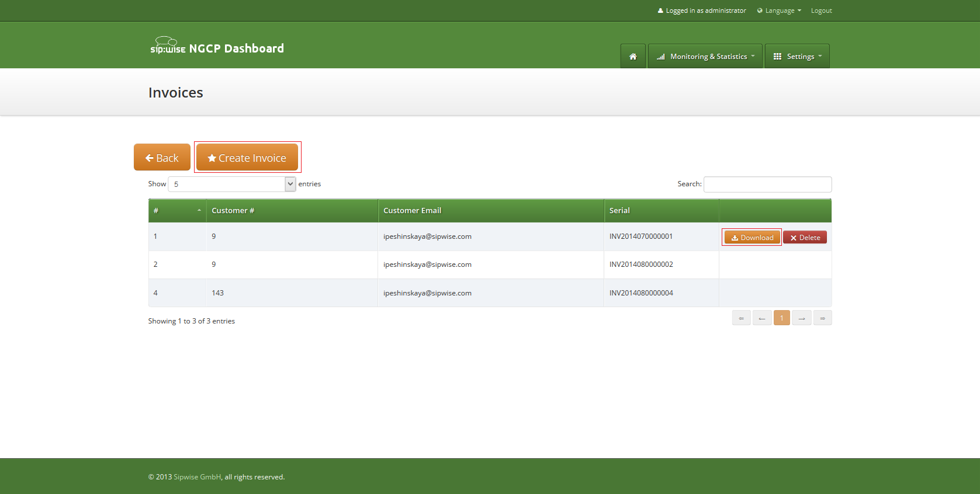Sort by the # column header
This screenshot has height=494, width=980.
[177, 211]
